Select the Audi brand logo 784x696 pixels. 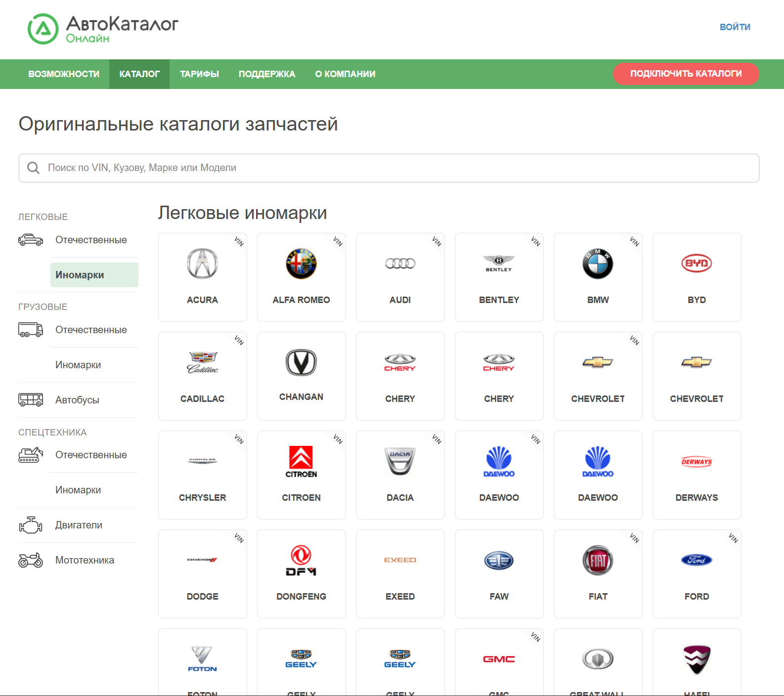[x=400, y=263]
